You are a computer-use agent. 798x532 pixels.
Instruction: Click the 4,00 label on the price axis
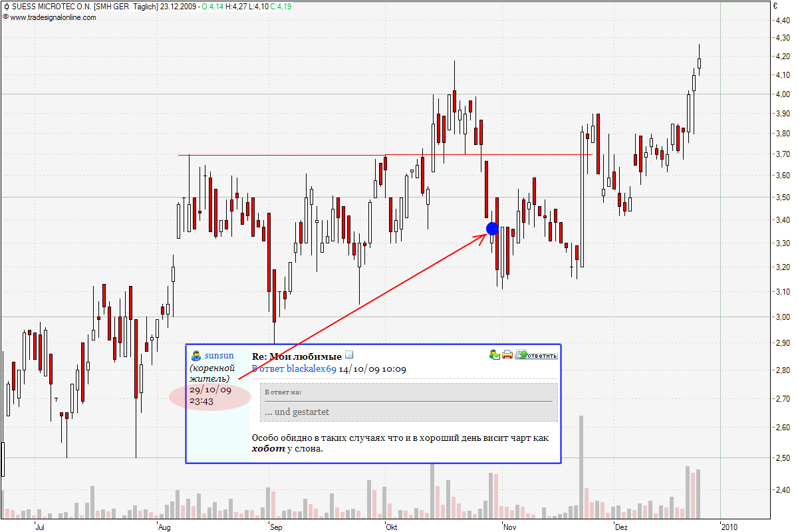pyautogui.click(x=782, y=94)
